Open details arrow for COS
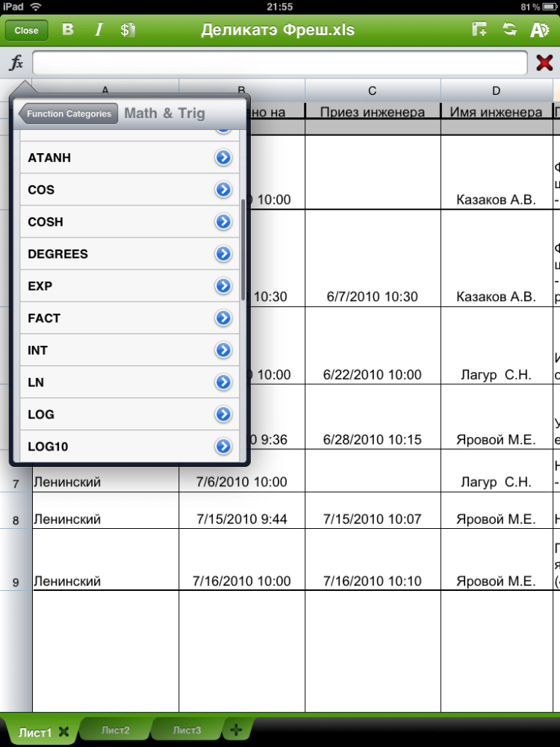Viewport: 560px width, 747px height. pos(223,190)
